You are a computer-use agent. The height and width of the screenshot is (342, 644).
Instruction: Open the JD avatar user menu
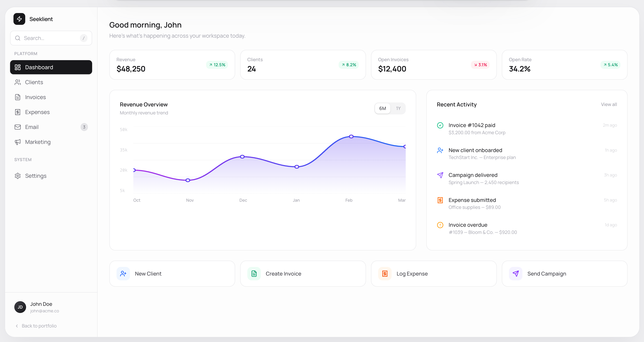click(20, 307)
